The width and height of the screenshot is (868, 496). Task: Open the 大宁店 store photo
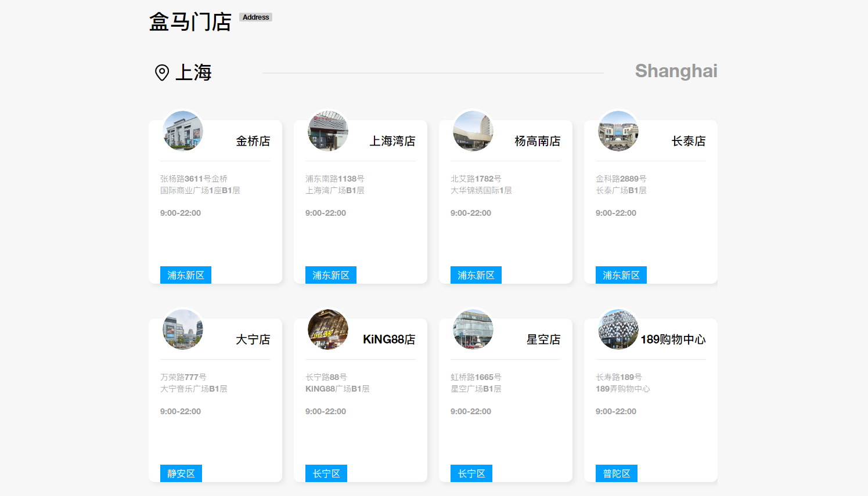[183, 330]
